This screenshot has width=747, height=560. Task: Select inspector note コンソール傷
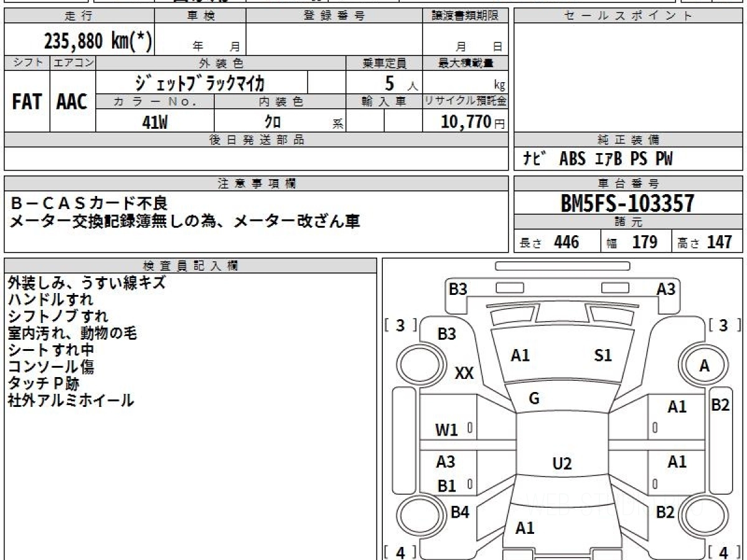pyautogui.click(x=50, y=366)
